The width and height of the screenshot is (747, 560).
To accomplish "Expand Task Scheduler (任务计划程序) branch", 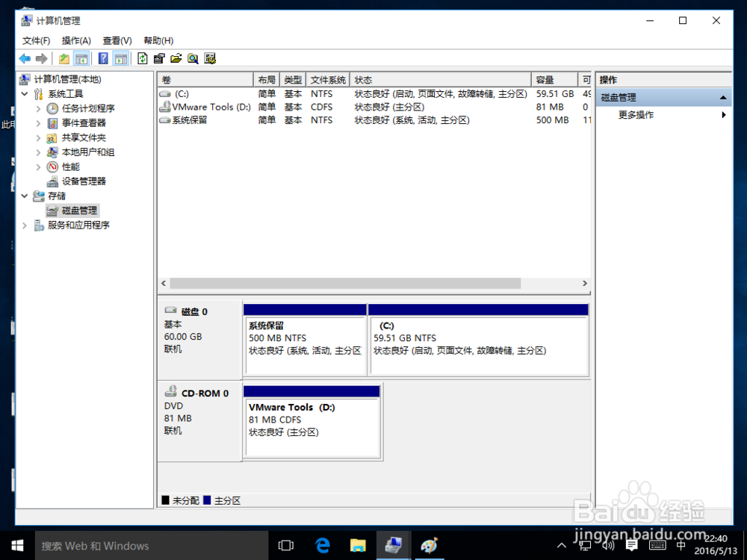I will (39, 108).
